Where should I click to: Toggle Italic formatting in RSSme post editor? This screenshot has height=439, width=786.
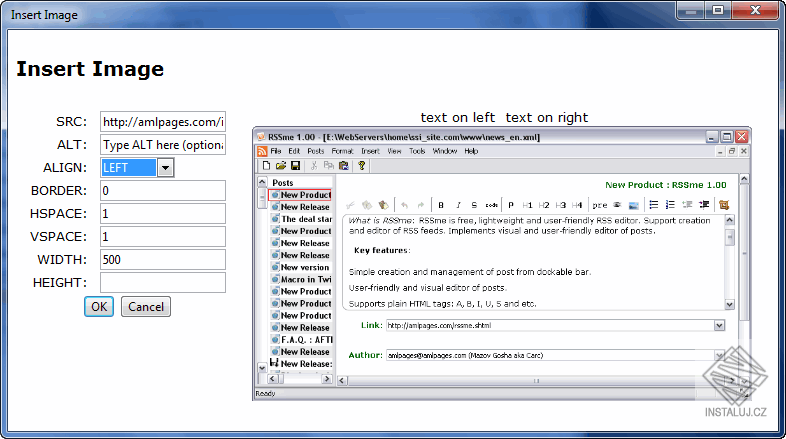458,205
